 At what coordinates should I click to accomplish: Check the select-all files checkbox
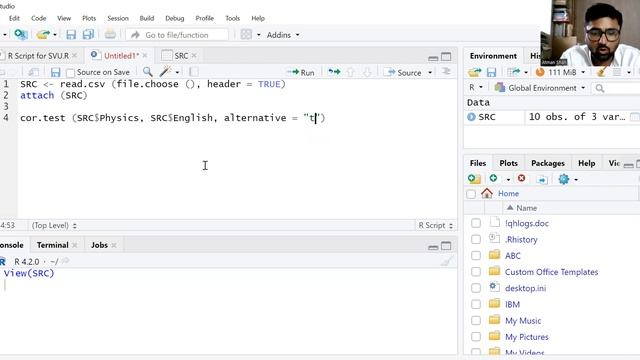[471, 194]
